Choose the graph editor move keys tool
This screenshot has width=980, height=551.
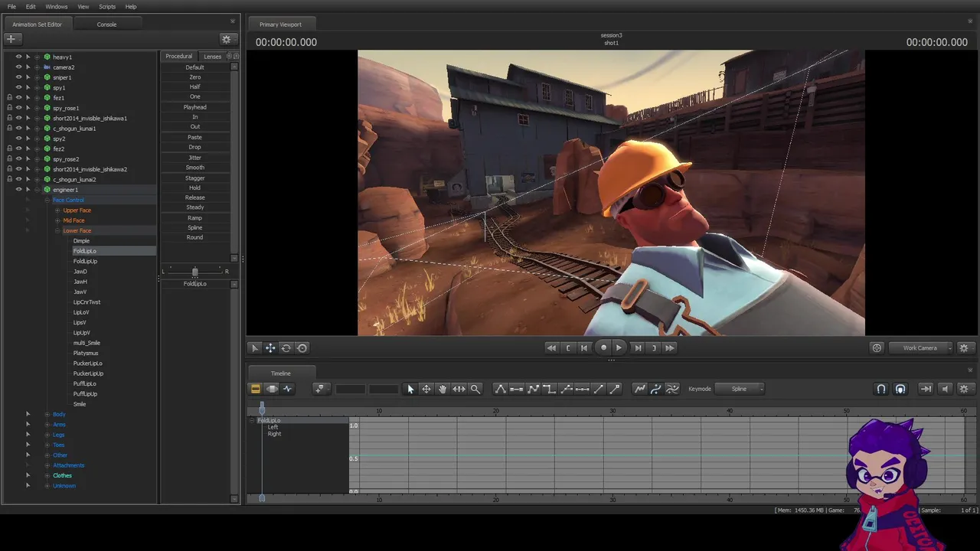426,389
